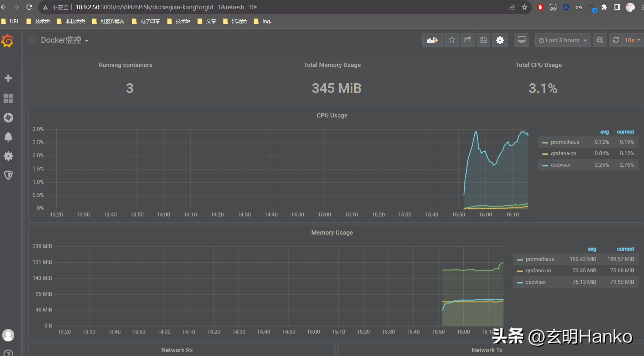Toggle grafana-cn series in CPU Usage legend
This screenshot has height=356, width=644.
click(563, 153)
